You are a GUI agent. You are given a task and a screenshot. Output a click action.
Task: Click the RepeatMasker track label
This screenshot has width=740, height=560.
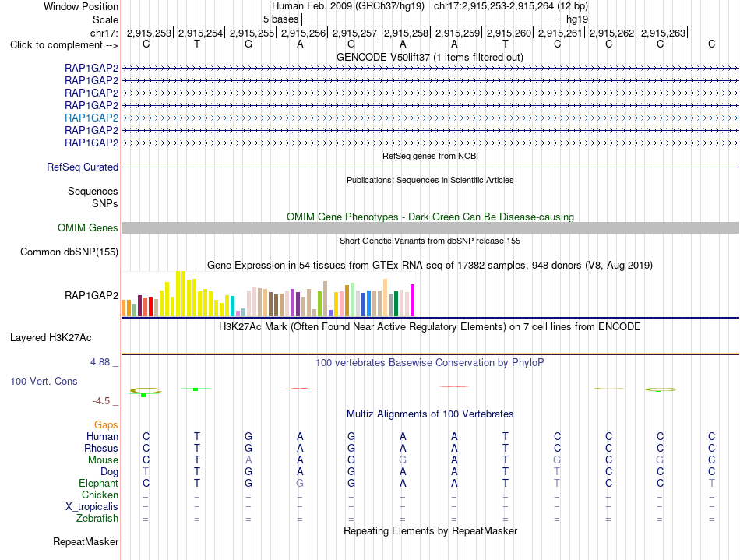pos(86,541)
